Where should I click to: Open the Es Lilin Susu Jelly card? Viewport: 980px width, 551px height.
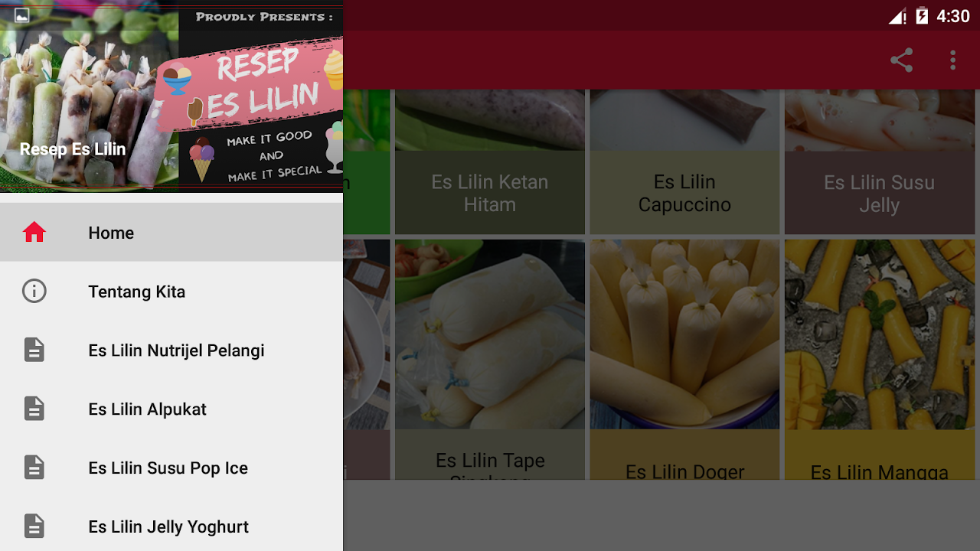[x=879, y=162]
